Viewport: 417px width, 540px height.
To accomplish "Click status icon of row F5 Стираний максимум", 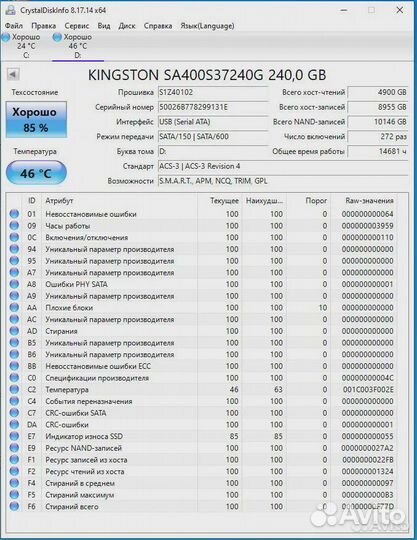I will point(14,495).
